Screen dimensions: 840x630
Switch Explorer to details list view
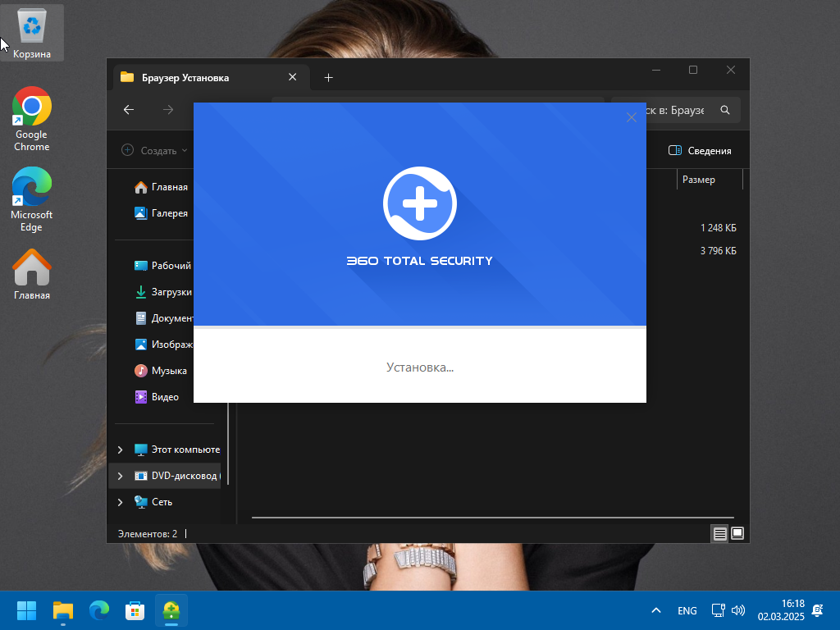coord(720,533)
